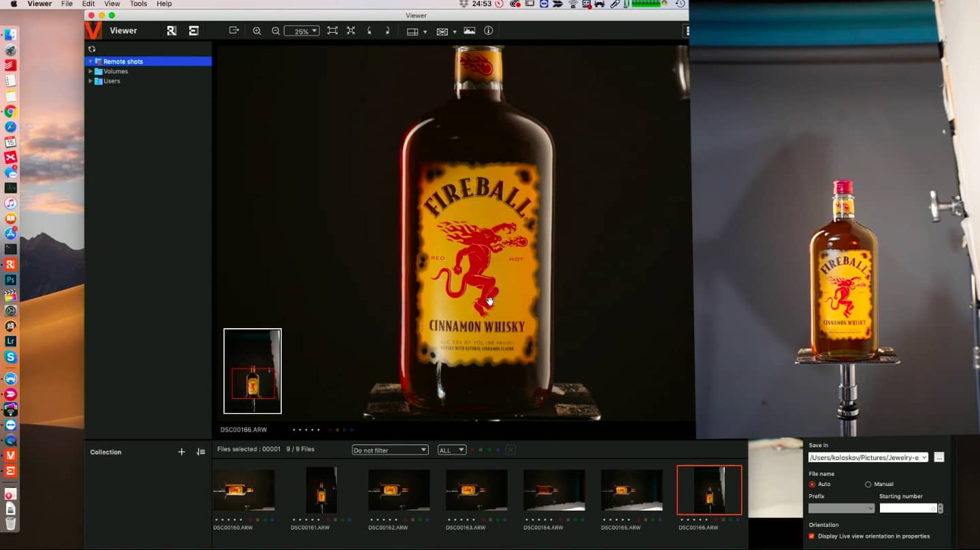Open the view layout dropdown arrow
The width and height of the screenshot is (980, 550).
point(425,32)
